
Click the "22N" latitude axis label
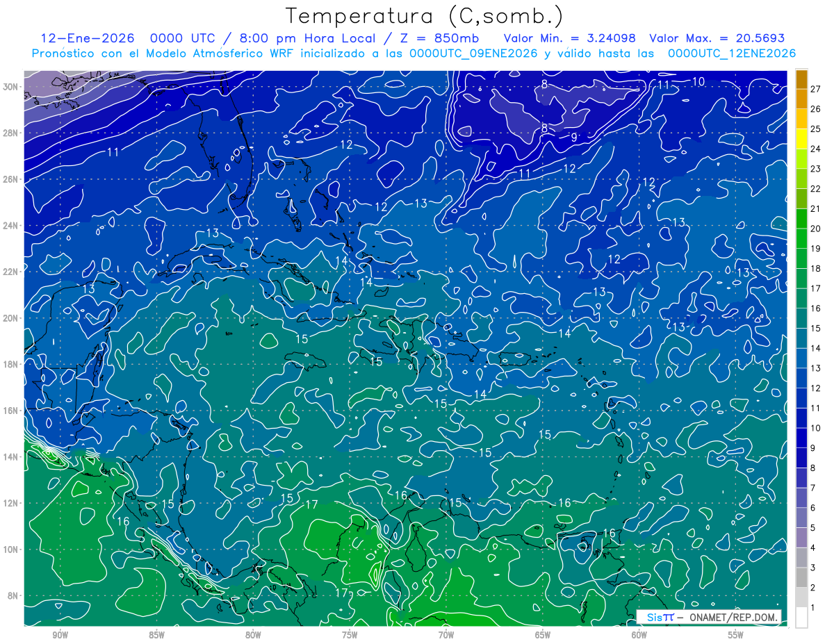(10, 272)
